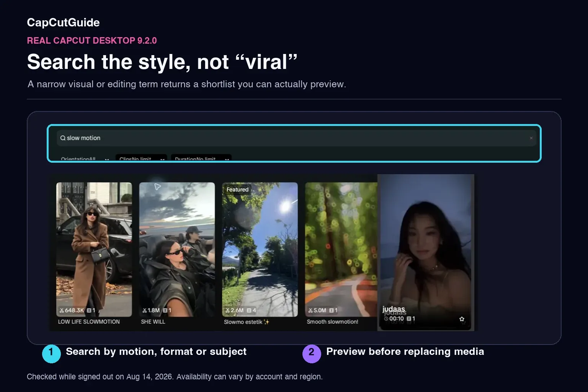The height and width of the screenshot is (392, 588).
Task: Open the Orientation filter dropdown
Action: tap(85, 158)
